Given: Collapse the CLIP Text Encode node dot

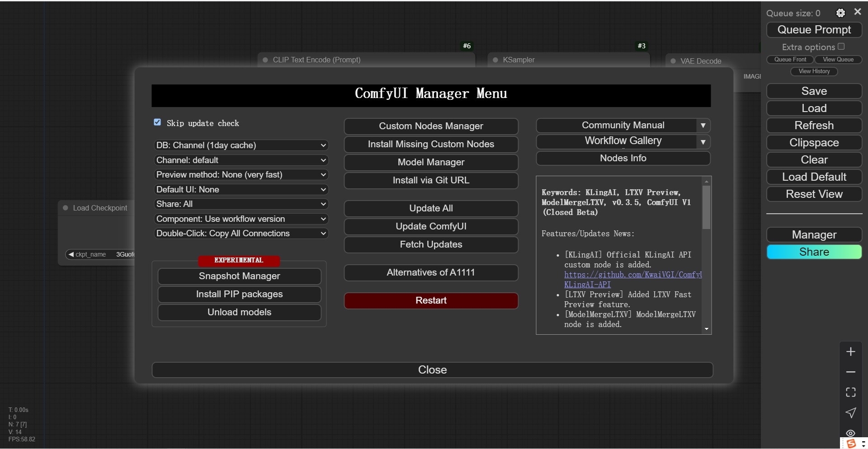Looking at the screenshot, I should (x=265, y=60).
